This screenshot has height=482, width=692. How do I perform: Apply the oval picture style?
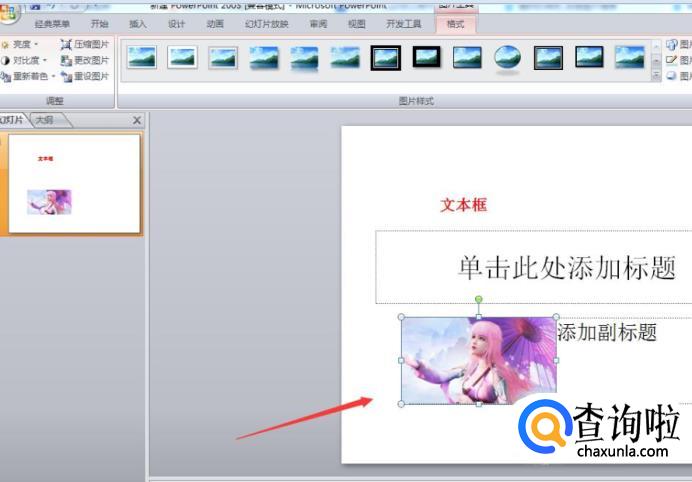[x=508, y=58]
